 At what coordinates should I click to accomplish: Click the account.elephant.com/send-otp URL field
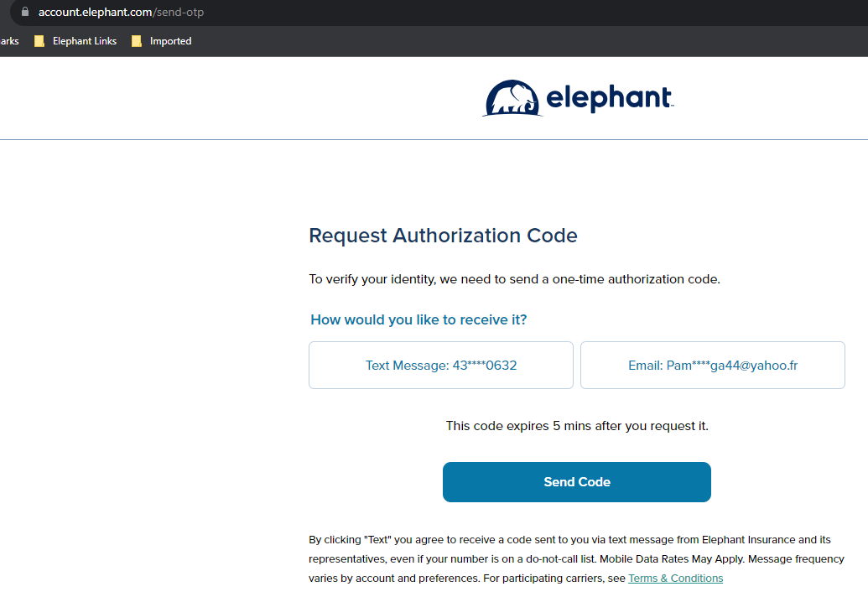pos(122,13)
